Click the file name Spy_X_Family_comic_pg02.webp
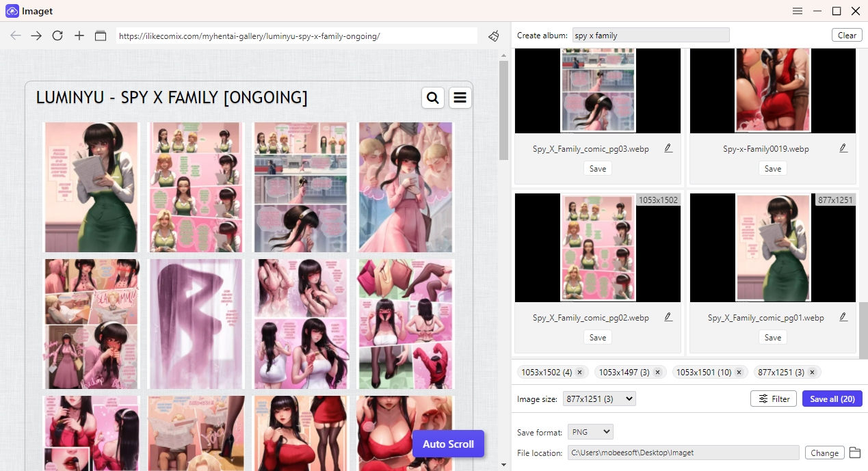The image size is (868, 471). [591, 318]
